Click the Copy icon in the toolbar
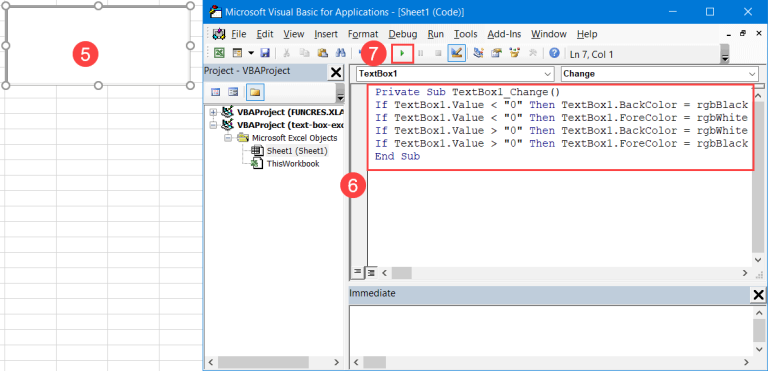The image size is (768, 371). [x=305, y=53]
